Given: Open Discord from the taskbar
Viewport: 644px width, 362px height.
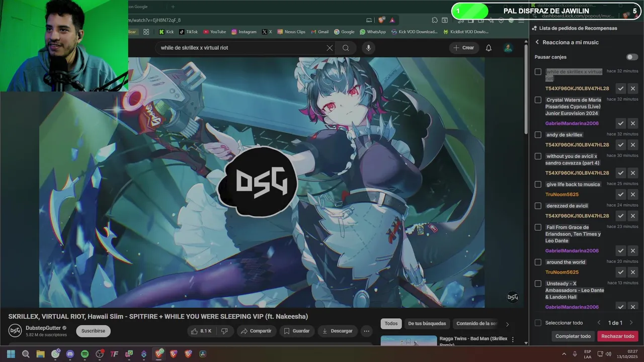Looking at the screenshot, I should [x=70, y=354].
